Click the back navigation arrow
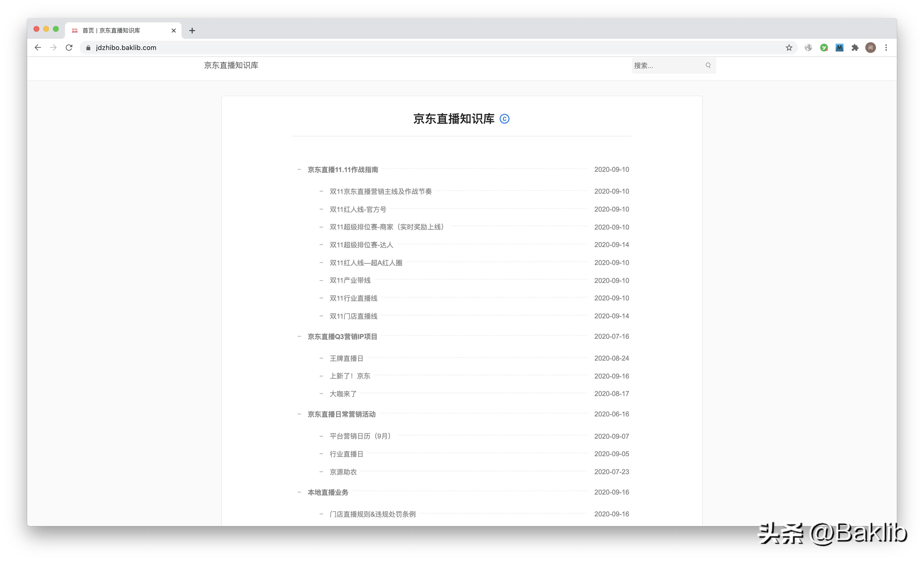This screenshot has width=924, height=562. pyautogui.click(x=38, y=48)
